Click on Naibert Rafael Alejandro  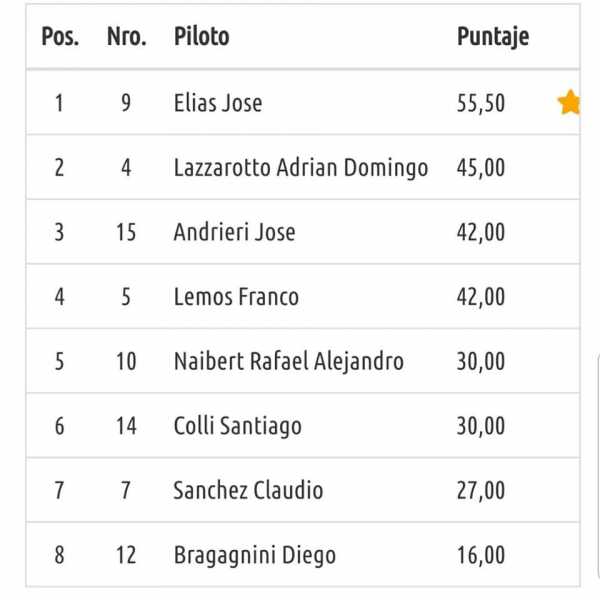point(288,361)
